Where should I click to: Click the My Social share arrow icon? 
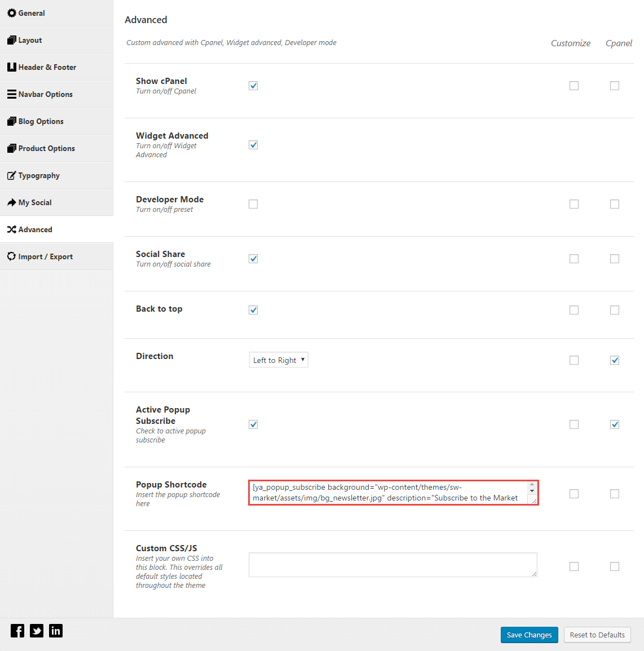pos(12,202)
